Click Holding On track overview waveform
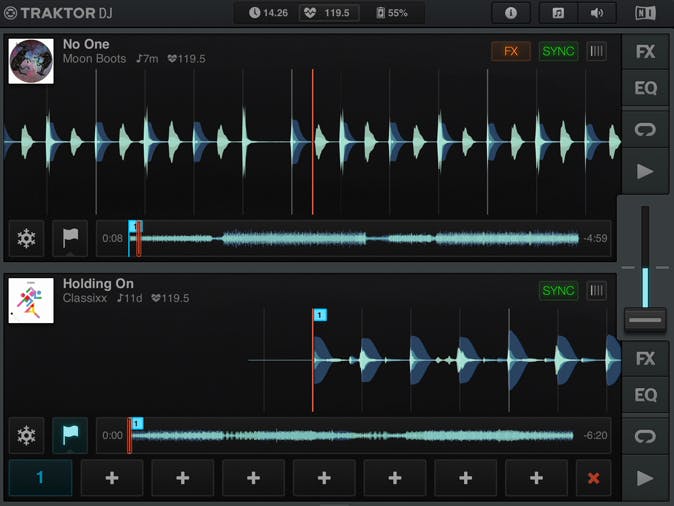 352,435
